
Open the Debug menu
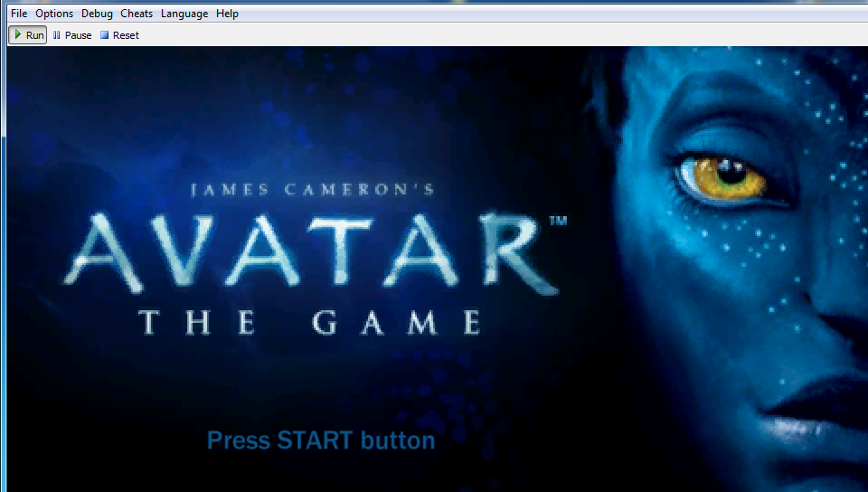[97, 14]
